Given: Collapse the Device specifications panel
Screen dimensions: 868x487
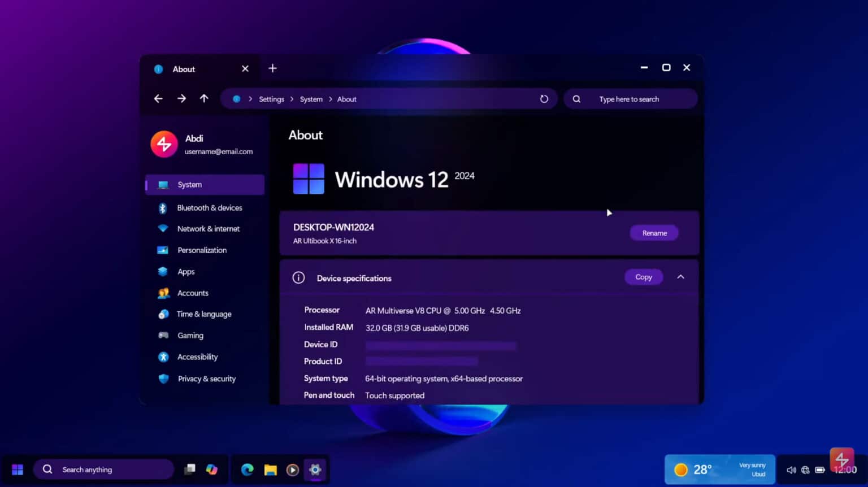Looking at the screenshot, I should (x=680, y=277).
